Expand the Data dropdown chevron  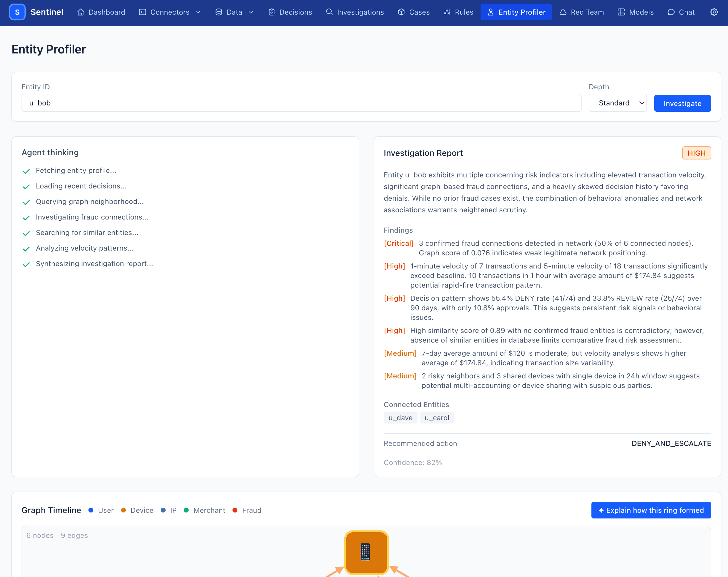coord(251,12)
